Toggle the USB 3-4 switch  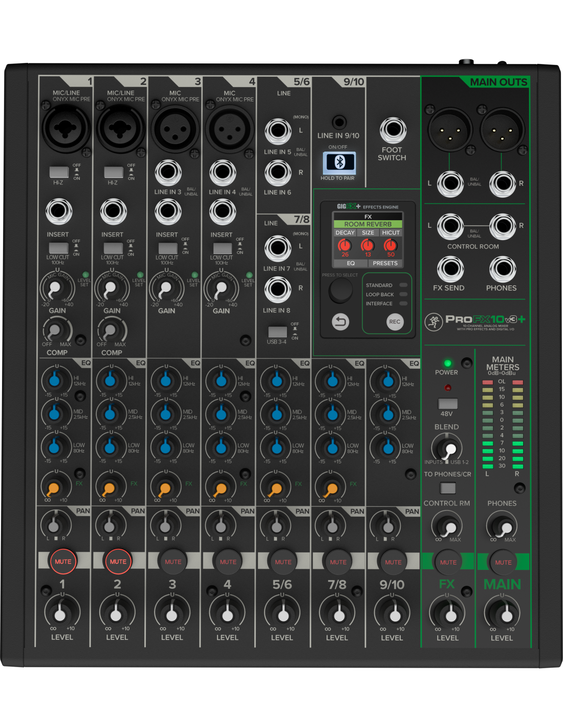pos(277,331)
